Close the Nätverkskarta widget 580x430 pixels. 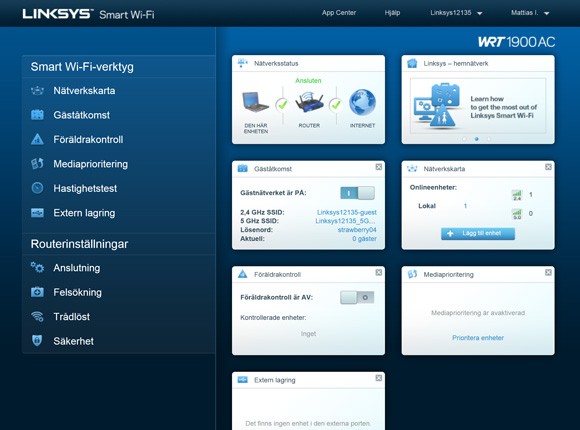click(x=548, y=167)
